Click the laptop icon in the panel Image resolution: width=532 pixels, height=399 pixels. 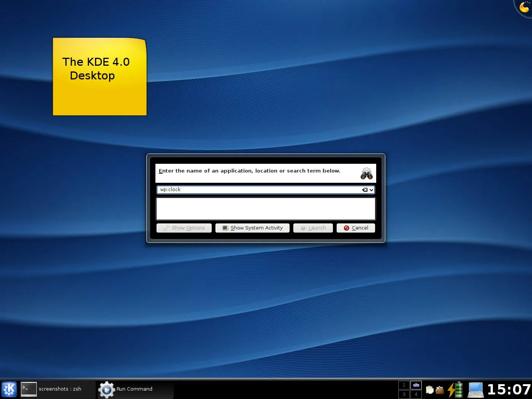tap(475, 390)
